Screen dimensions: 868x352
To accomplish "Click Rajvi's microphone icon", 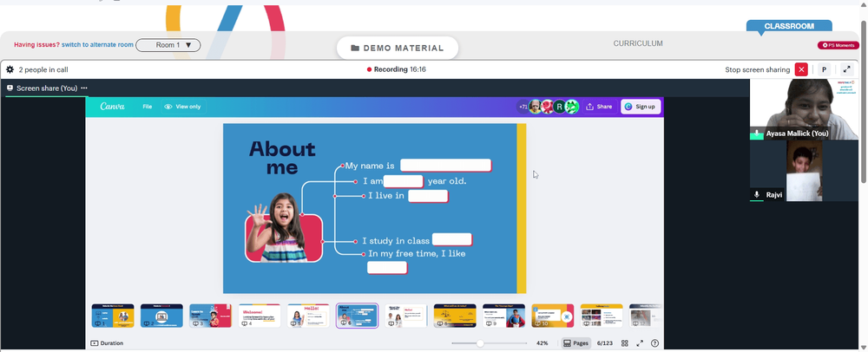I will [757, 195].
